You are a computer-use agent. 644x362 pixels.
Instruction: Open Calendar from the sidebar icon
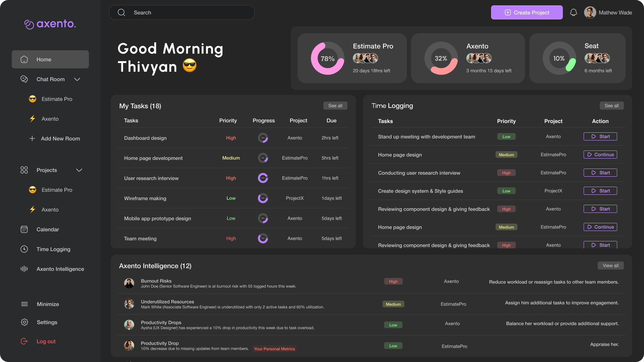pos(24,229)
